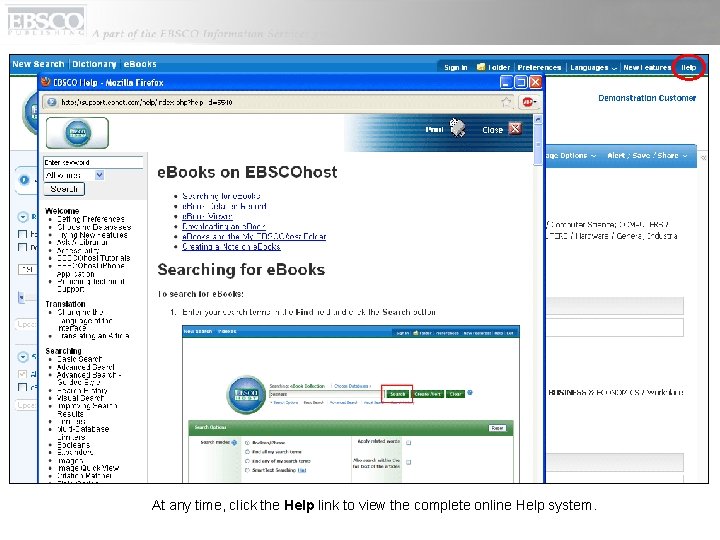
Task: Click the date slider handle in left sidebar
Action: point(21,297)
